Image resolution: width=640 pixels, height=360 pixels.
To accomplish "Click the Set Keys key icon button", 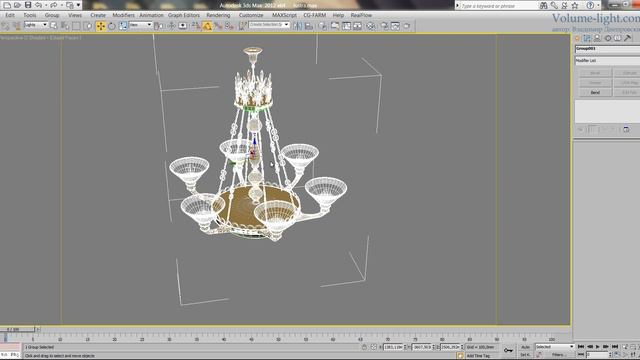I will [508, 350].
